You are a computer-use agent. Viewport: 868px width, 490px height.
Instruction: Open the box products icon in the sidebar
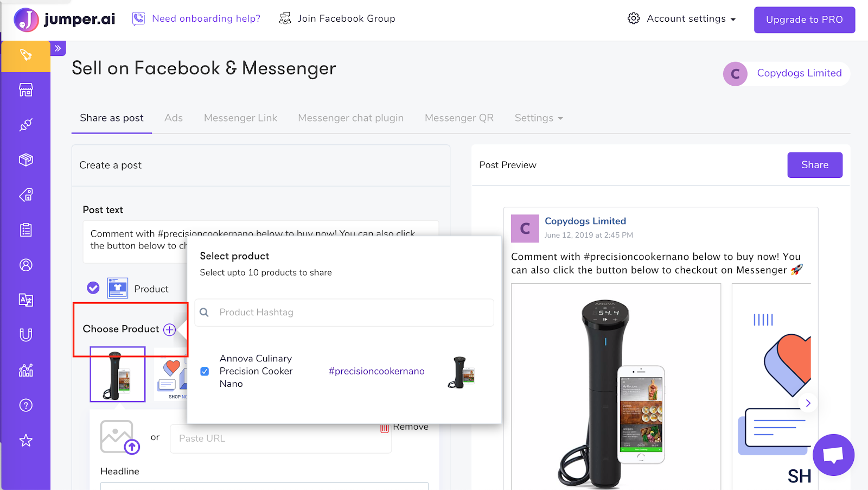25,160
